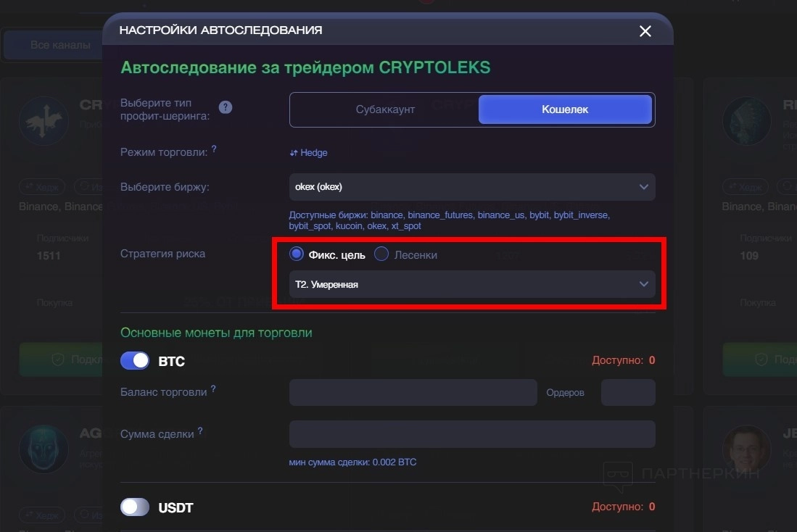Select the Фикс. цель radio button

coord(296,254)
